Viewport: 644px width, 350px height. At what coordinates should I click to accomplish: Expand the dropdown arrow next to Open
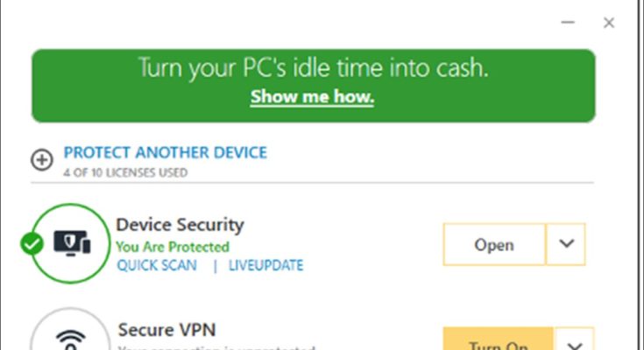(x=566, y=244)
